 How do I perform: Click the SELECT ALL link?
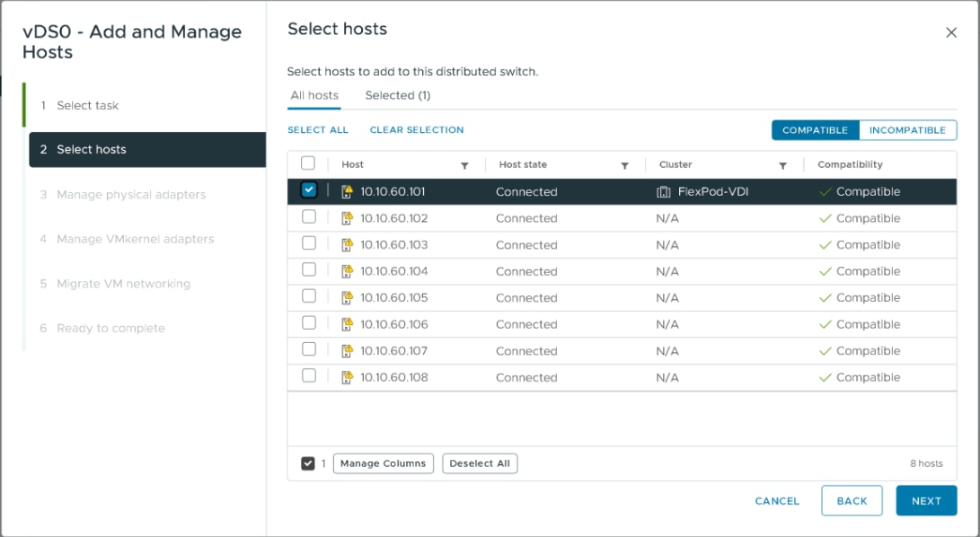pos(317,130)
